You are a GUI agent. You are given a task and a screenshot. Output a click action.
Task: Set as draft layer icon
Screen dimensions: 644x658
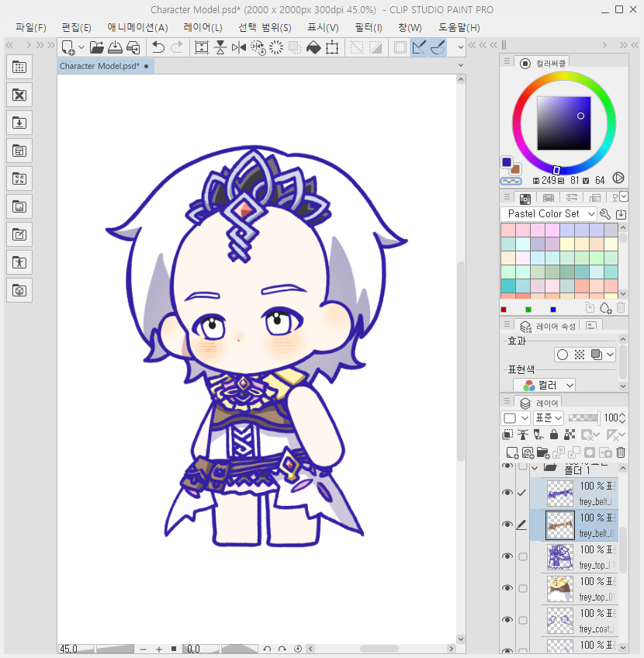[x=538, y=435]
